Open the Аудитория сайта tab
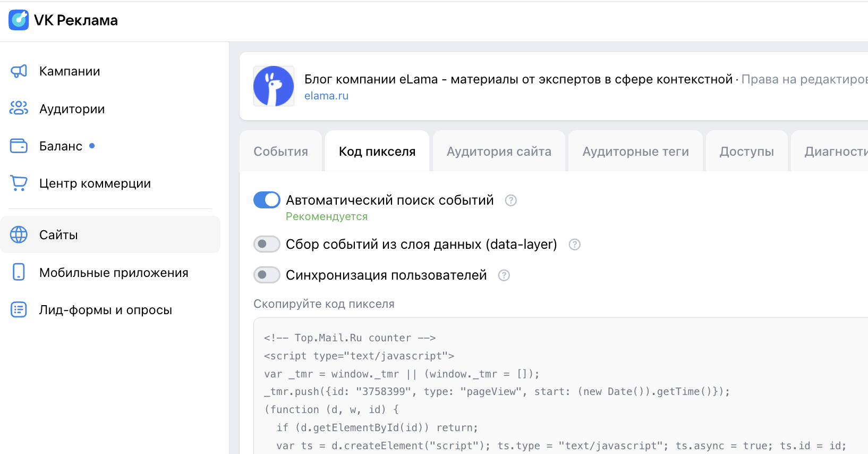 click(x=499, y=152)
